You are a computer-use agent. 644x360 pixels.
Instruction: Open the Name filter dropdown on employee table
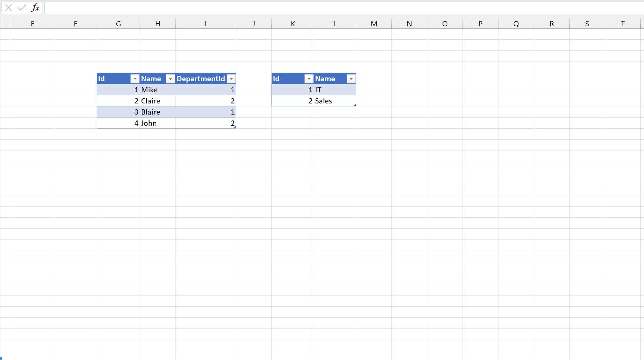tap(170, 79)
